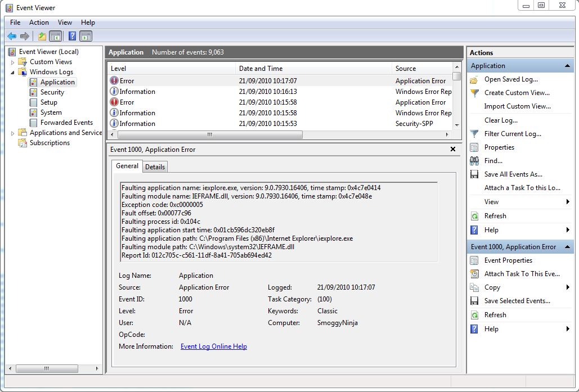Click the computer name SmoggyNinja
Screen dimensions: 579x392
coord(338,323)
